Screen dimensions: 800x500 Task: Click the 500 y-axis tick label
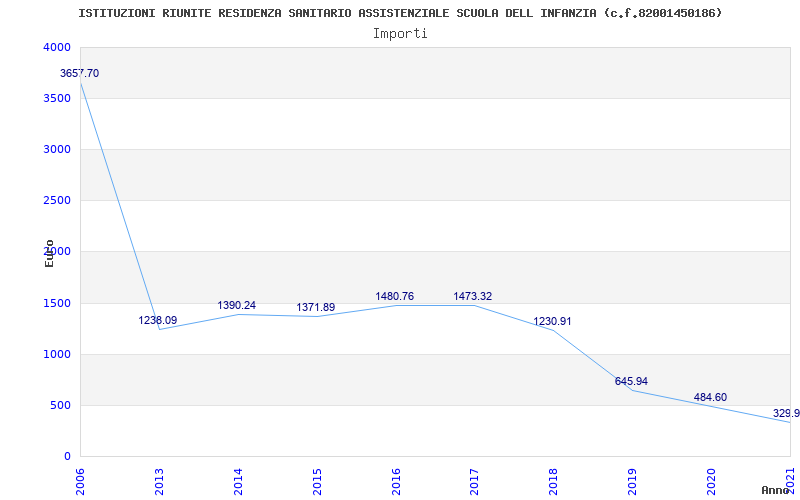tap(61, 406)
